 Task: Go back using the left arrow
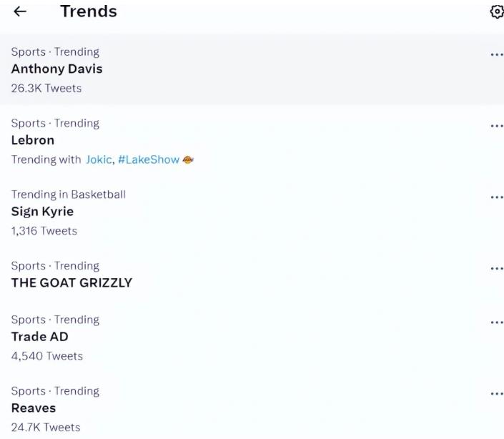[x=20, y=12]
